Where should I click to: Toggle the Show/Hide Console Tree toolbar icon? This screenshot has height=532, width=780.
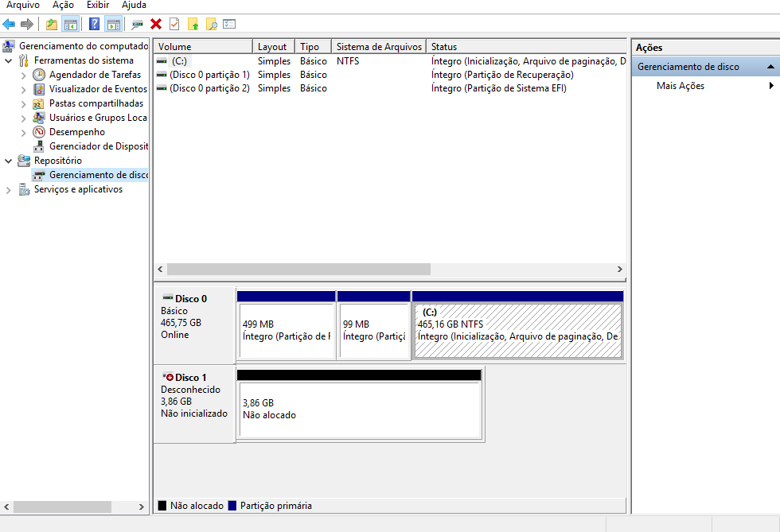(71, 24)
